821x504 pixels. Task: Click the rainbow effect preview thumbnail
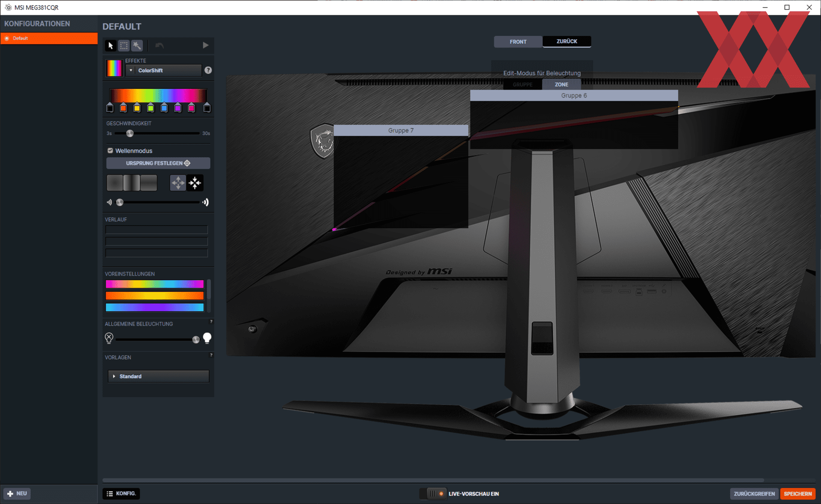(114, 68)
